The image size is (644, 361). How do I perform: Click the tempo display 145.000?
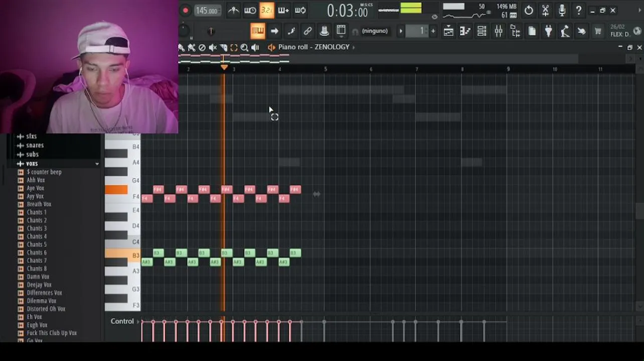[207, 11]
